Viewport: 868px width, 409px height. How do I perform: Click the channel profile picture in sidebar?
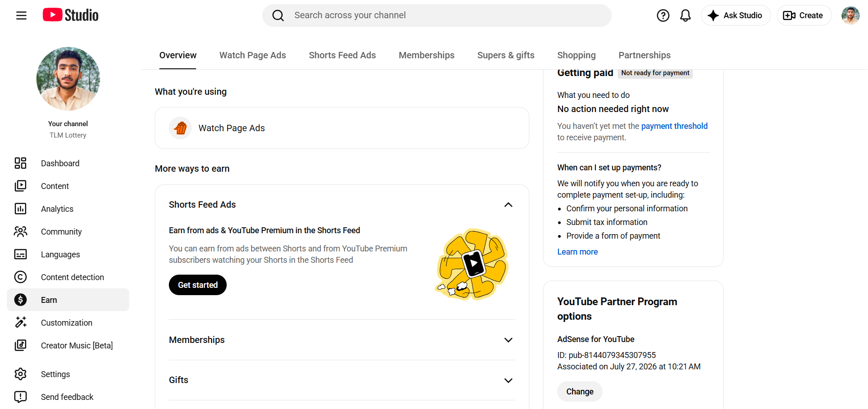68,79
